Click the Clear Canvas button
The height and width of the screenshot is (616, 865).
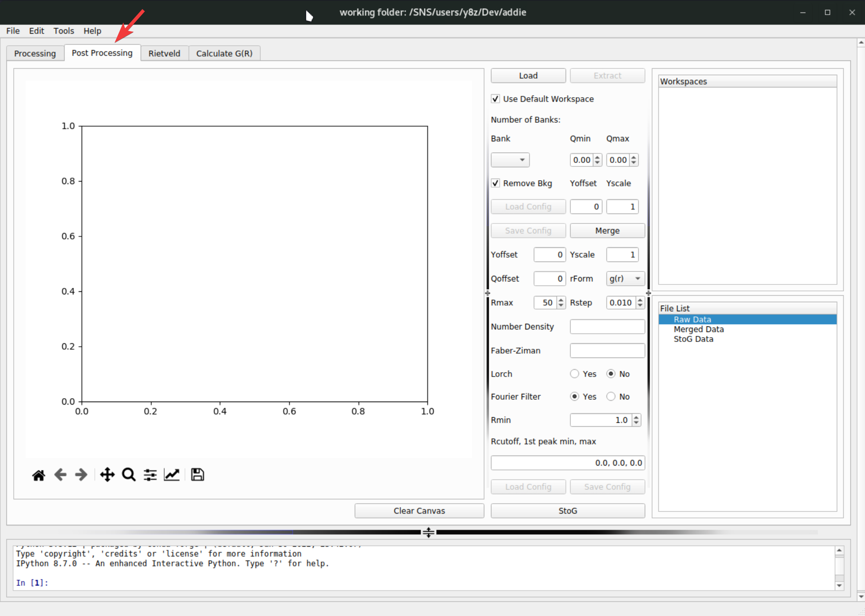click(x=419, y=511)
